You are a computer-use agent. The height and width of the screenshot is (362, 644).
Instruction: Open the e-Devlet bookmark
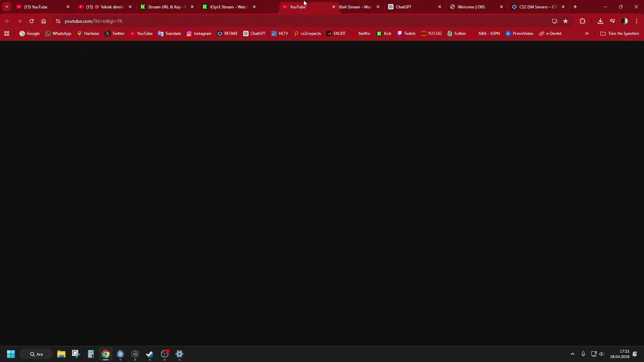pos(550,34)
